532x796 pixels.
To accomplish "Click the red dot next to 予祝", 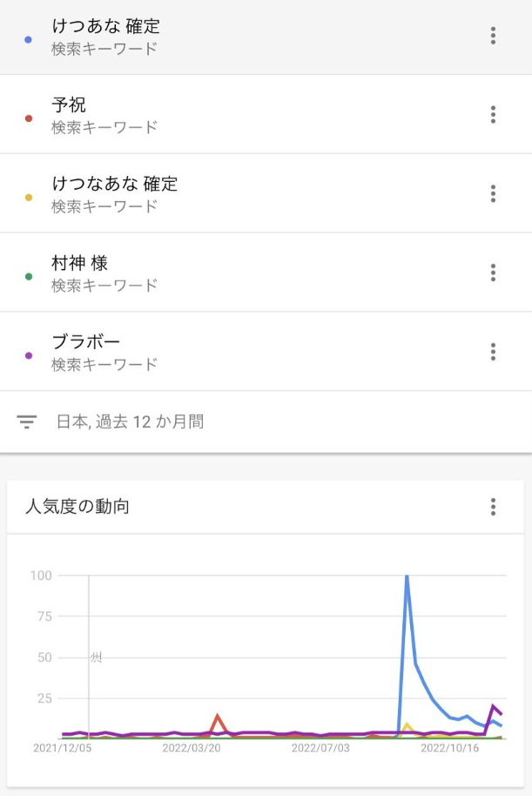I will [x=29, y=118].
